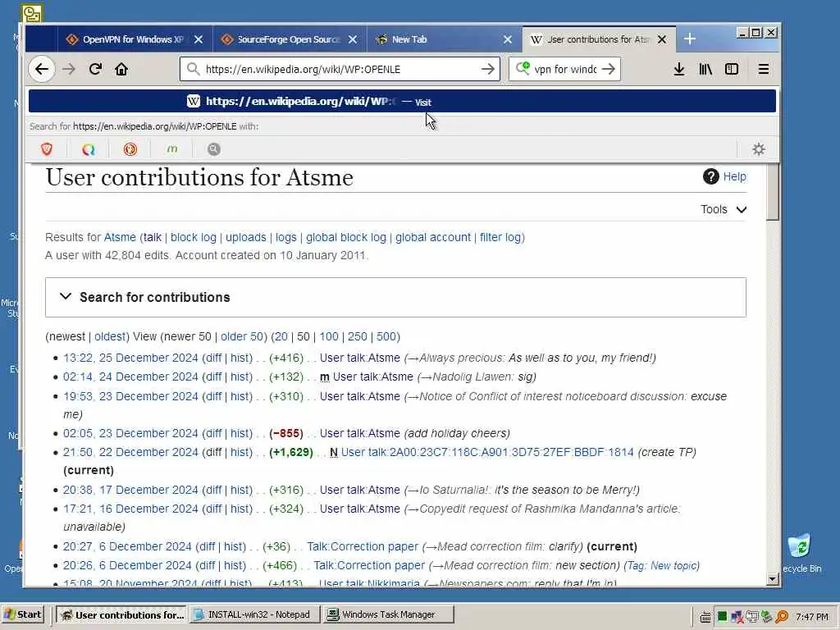Screen dimensions: 840x630
Task: Go back using the browser back arrow
Action: (42, 69)
